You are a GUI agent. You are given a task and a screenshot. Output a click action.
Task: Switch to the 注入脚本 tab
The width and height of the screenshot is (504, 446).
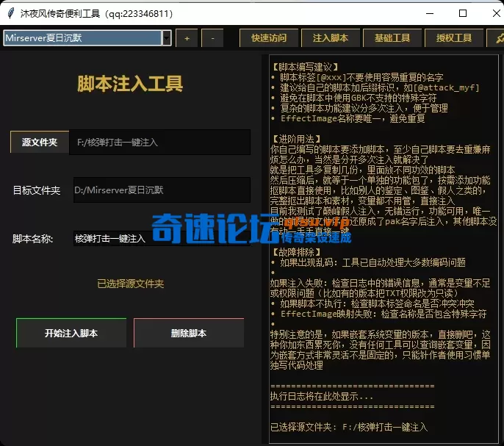tap(331, 38)
